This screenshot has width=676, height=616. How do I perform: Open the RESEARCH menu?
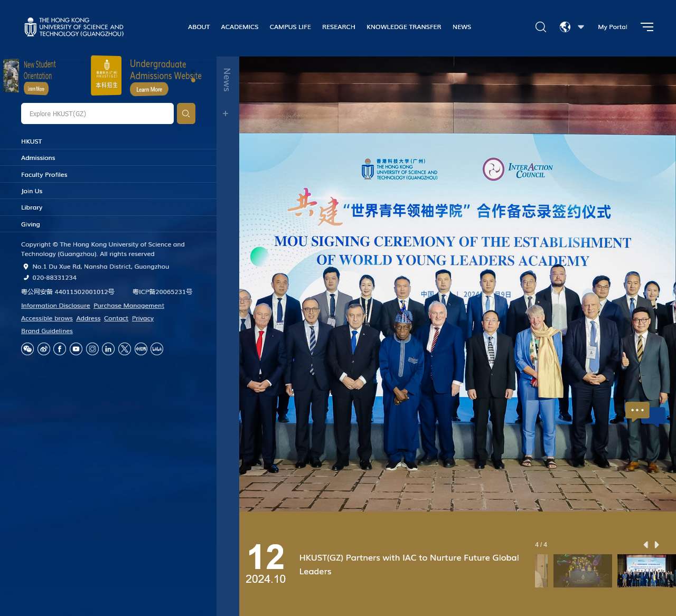point(339,27)
